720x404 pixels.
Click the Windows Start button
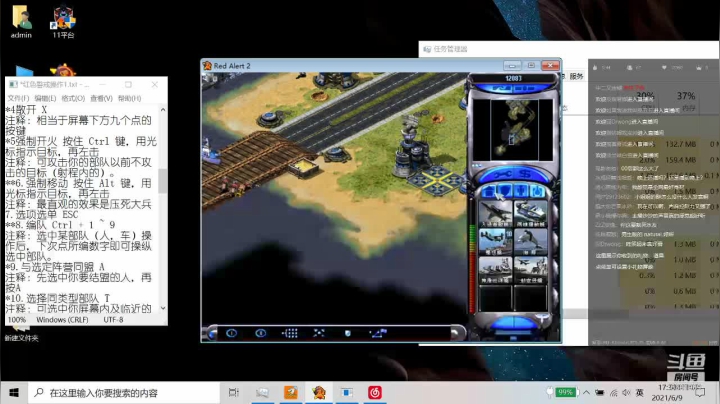coord(14,393)
